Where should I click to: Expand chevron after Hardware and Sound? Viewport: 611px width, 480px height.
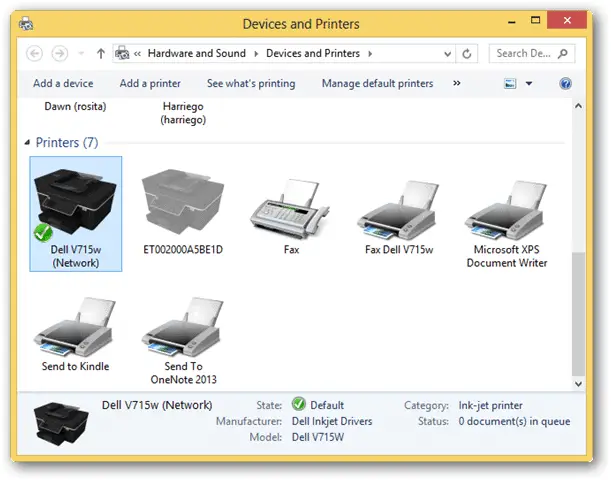click(x=256, y=54)
